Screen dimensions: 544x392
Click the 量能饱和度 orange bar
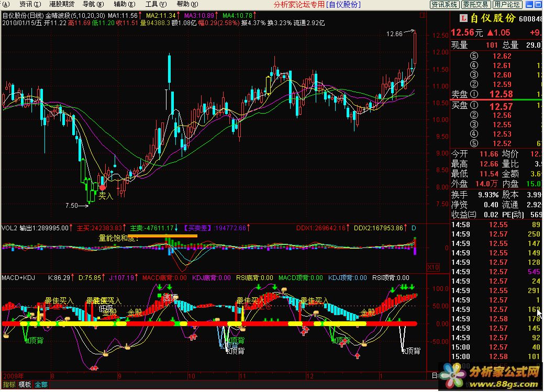(x=162, y=236)
